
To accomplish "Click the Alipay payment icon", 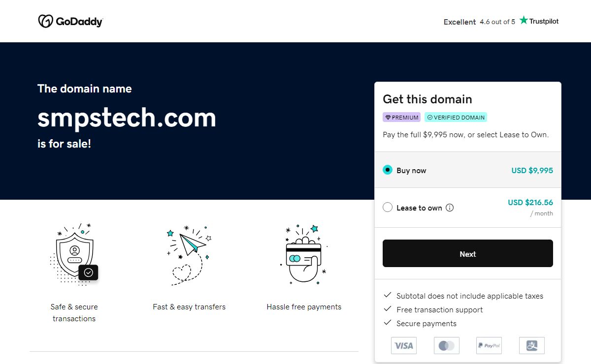I will [x=531, y=345].
